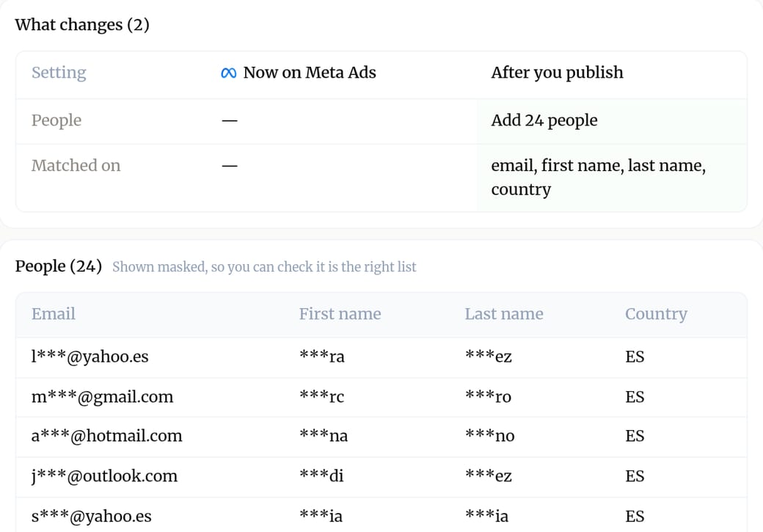The height and width of the screenshot is (532, 763).
Task: Click the 'Now on Meta Ads' column header
Action: click(x=310, y=73)
